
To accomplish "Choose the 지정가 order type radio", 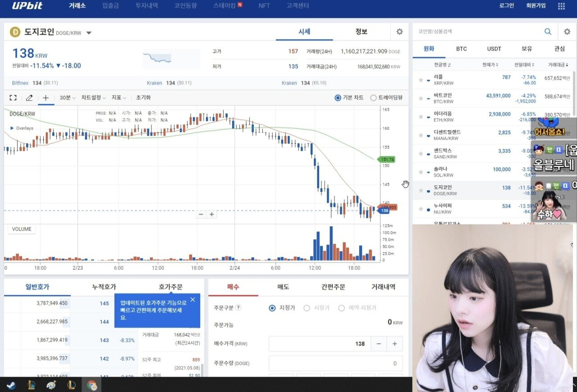I will point(282,308).
